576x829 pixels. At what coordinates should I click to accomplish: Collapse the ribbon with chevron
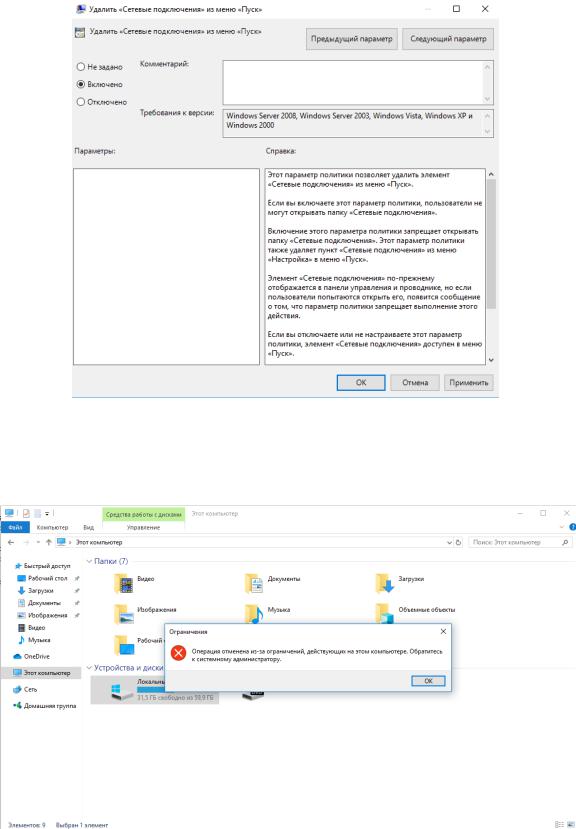[x=562, y=527]
